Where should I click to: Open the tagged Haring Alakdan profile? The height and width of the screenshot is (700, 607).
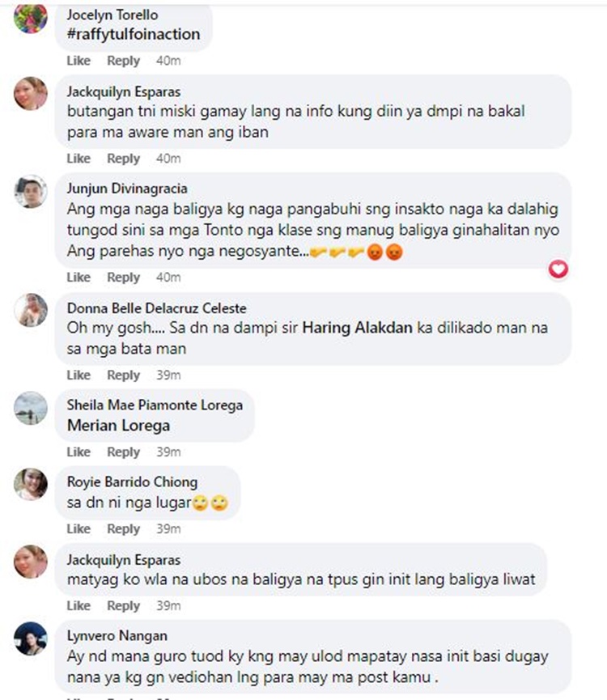pyautogui.click(x=357, y=328)
